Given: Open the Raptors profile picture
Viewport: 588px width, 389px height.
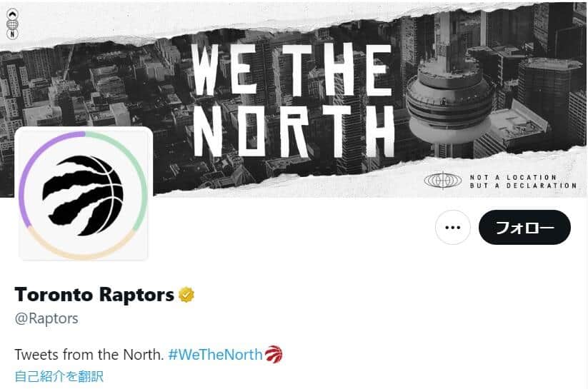Looking at the screenshot, I should [x=84, y=194].
